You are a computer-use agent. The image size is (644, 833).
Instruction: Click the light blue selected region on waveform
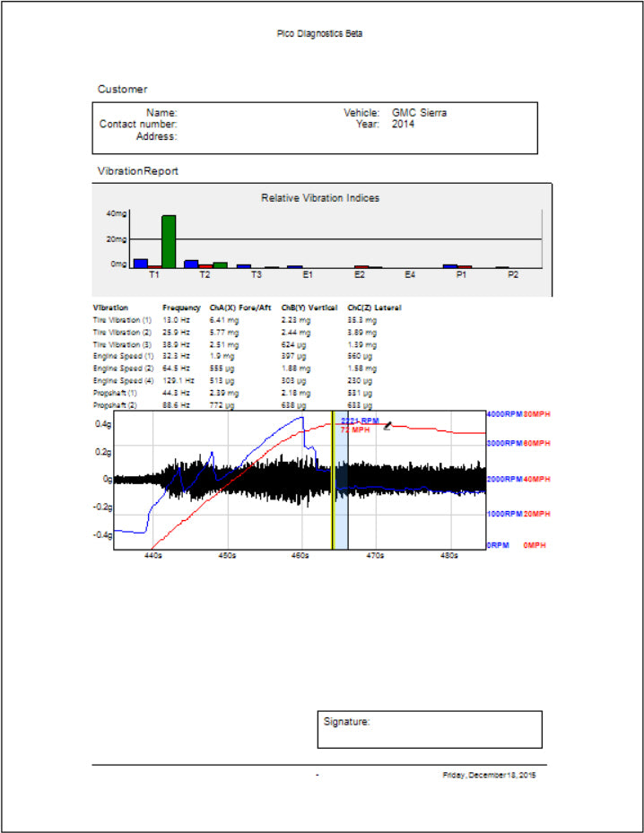coord(341,480)
